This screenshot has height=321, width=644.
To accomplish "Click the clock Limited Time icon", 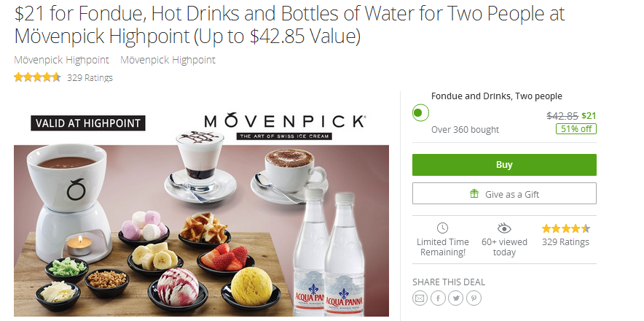I will [x=442, y=228].
